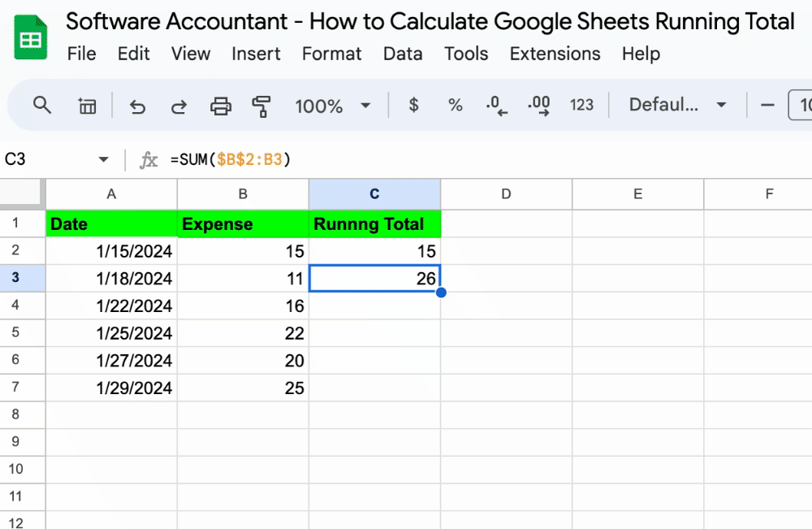Open more number formats 123
This screenshot has height=529, width=812.
[581, 105]
